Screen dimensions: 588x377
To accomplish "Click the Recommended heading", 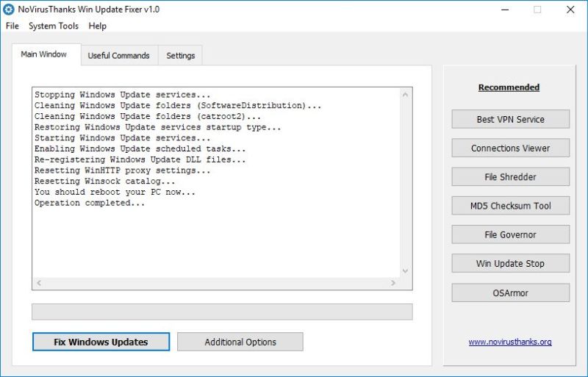I will (509, 87).
